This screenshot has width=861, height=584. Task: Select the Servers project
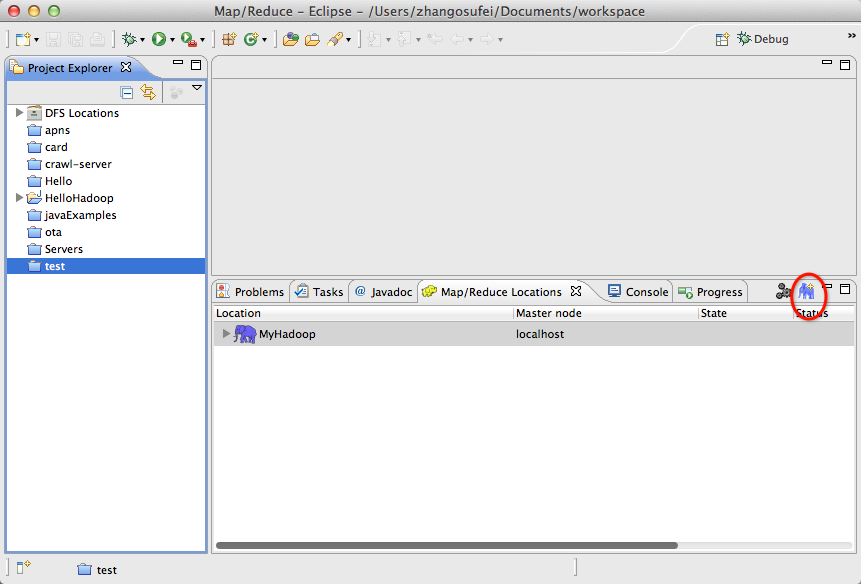64,249
